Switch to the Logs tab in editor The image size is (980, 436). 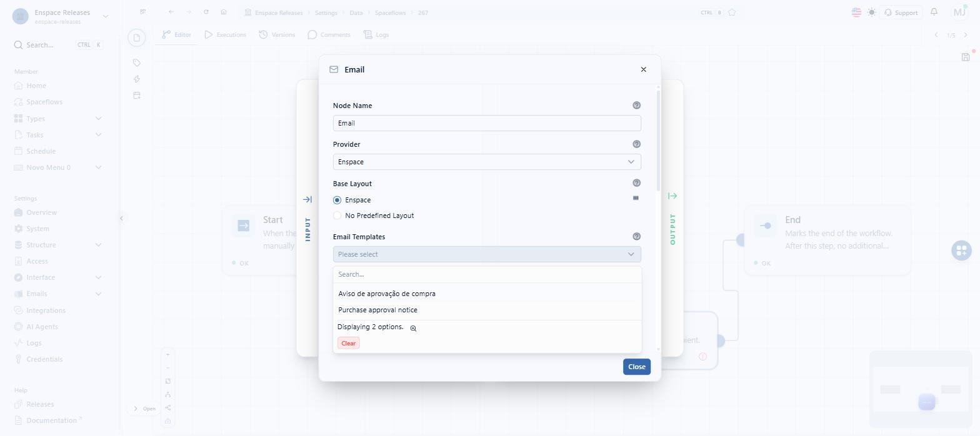[x=376, y=35]
